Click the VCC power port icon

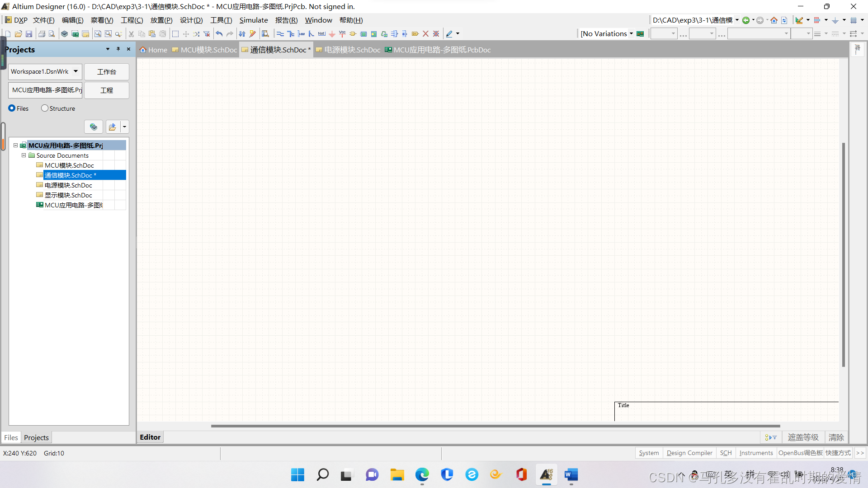point(342,34)
